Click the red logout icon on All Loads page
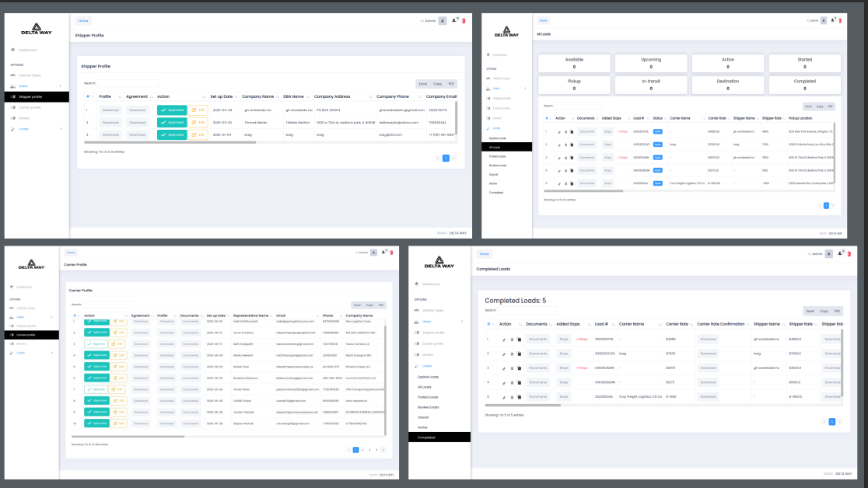The height and width of the screenshot is (488, 868). click(x=839, y=21)
